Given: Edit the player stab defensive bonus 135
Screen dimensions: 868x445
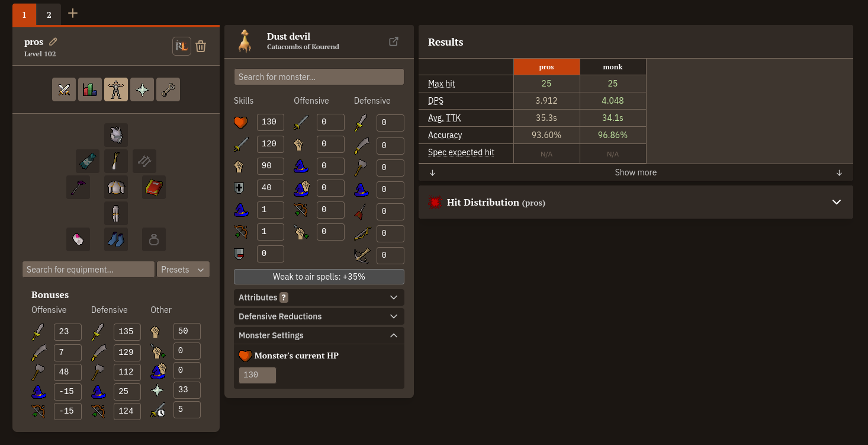Looking at the screenshot, I should tap(127, 332).
